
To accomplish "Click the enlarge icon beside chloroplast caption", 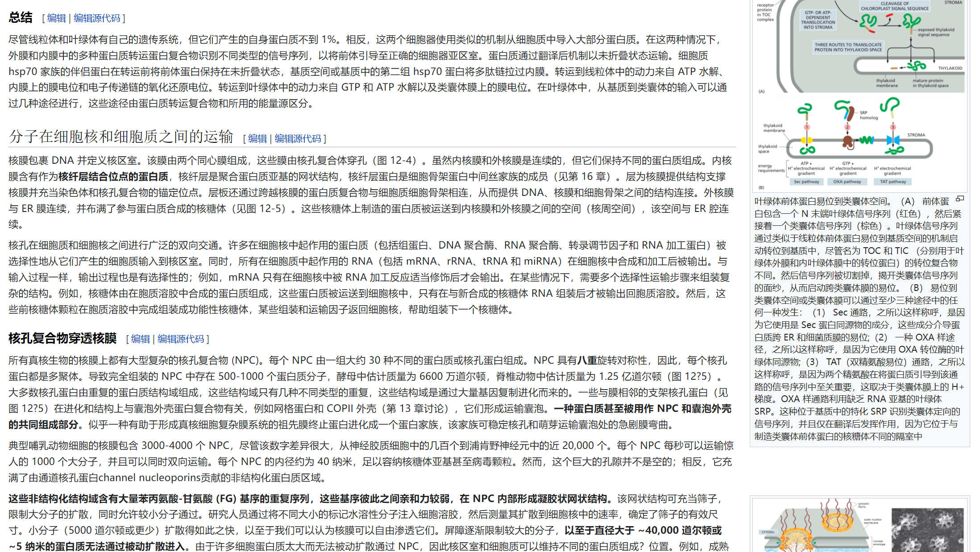I will coord(960,199).
